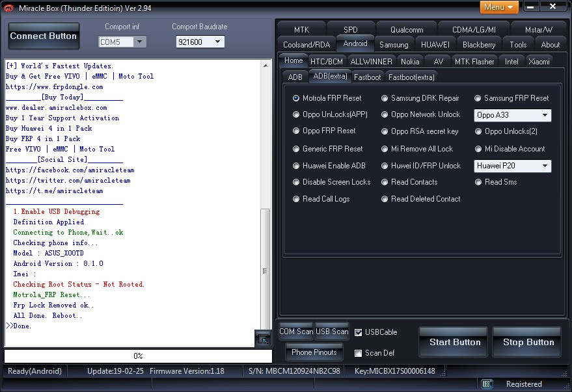
Task: Open the ALLWINNER sub-tab
Action: tap(371, 62)
